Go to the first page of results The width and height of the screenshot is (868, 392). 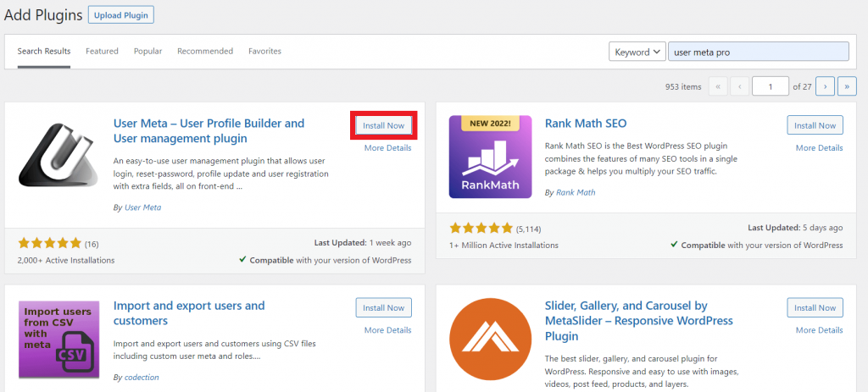click(717, 86)
